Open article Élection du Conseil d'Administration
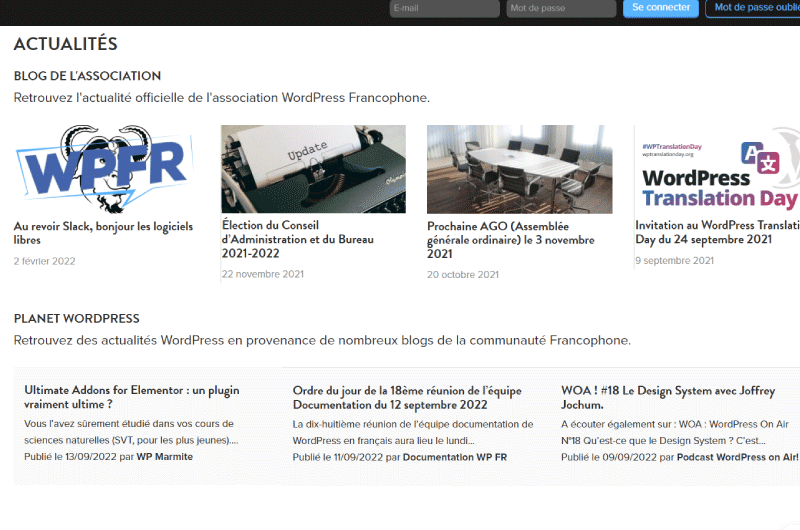Image resolution: width=800 pixels, height=530 pixels. (x=297, y=239)
